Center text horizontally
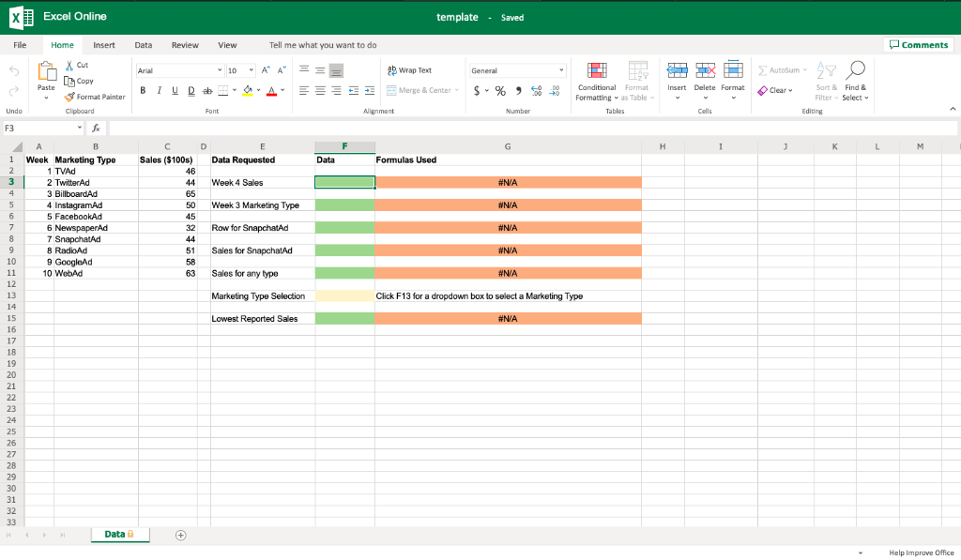This screenshot has width=961, height=560. click(320, 91)
